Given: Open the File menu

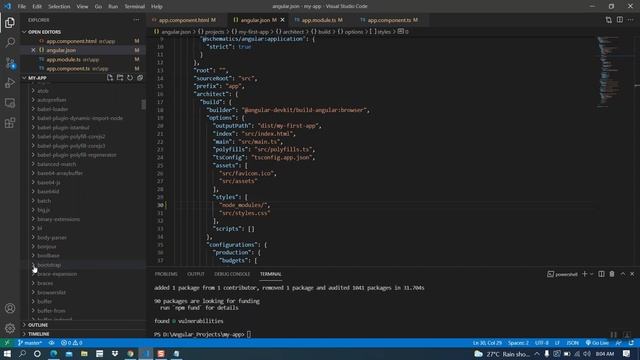Looking at the screenshot, I should click(21, 7).
